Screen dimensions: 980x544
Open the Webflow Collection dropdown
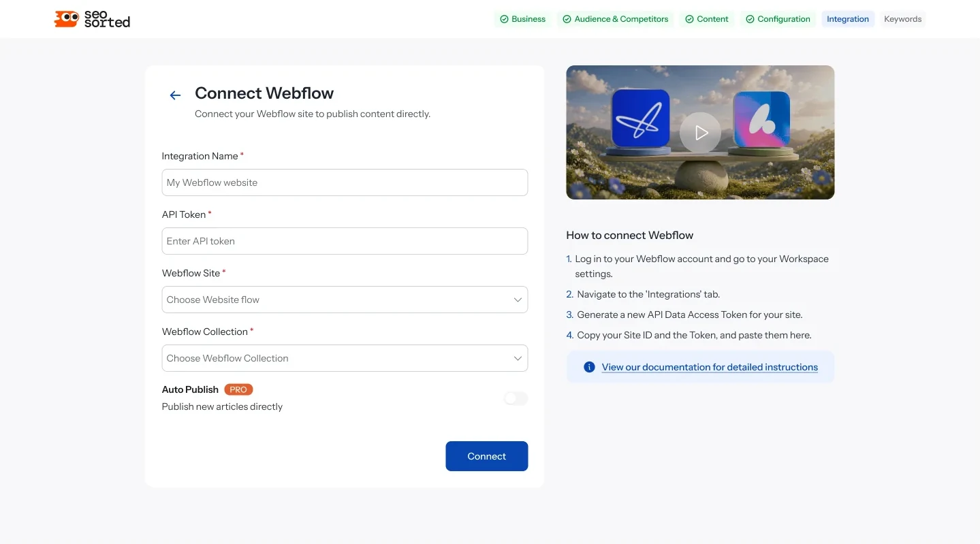345,358
